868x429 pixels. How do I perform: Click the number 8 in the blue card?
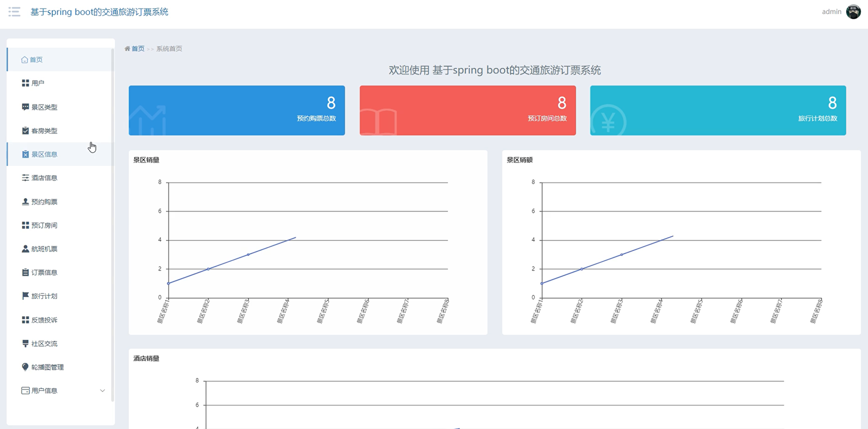click(x=331, y=103)
